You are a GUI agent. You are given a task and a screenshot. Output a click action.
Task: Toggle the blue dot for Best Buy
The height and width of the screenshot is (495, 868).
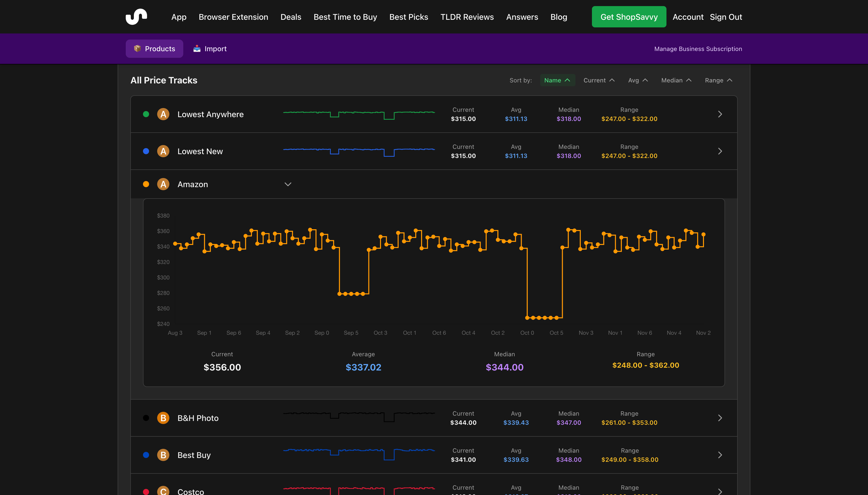pyautogui.click(x=146, y=454)
